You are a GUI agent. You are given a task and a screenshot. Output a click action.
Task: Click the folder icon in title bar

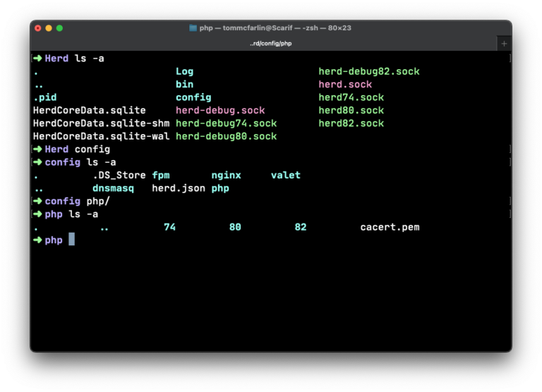[x=193, y=28]
